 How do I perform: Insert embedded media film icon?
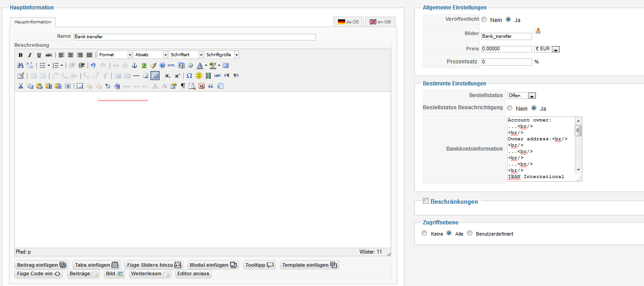click(208, 76)
